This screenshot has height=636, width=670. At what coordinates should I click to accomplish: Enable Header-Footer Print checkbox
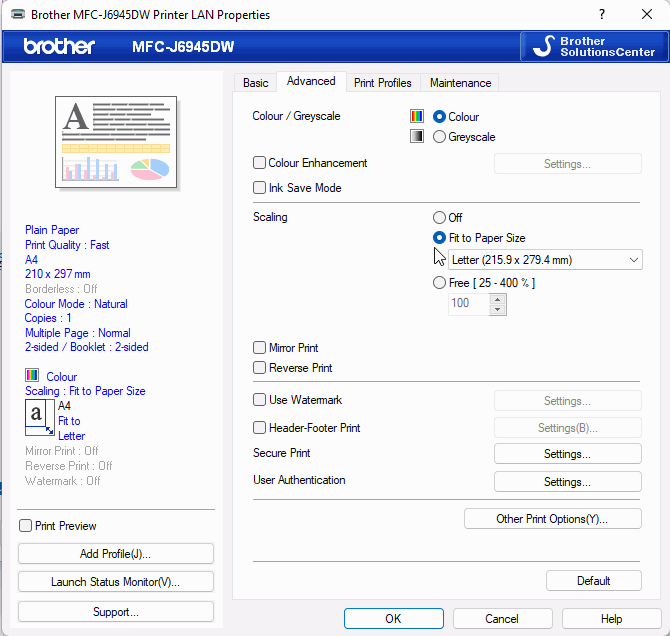pyautogui.click(x=259, y=427)
